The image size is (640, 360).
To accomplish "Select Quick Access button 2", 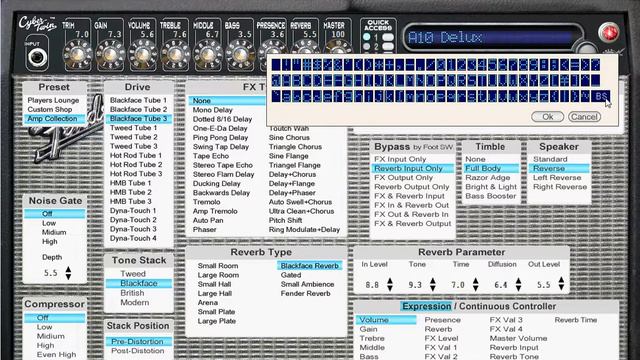I will pyautogui.click(x=387, y=47).
